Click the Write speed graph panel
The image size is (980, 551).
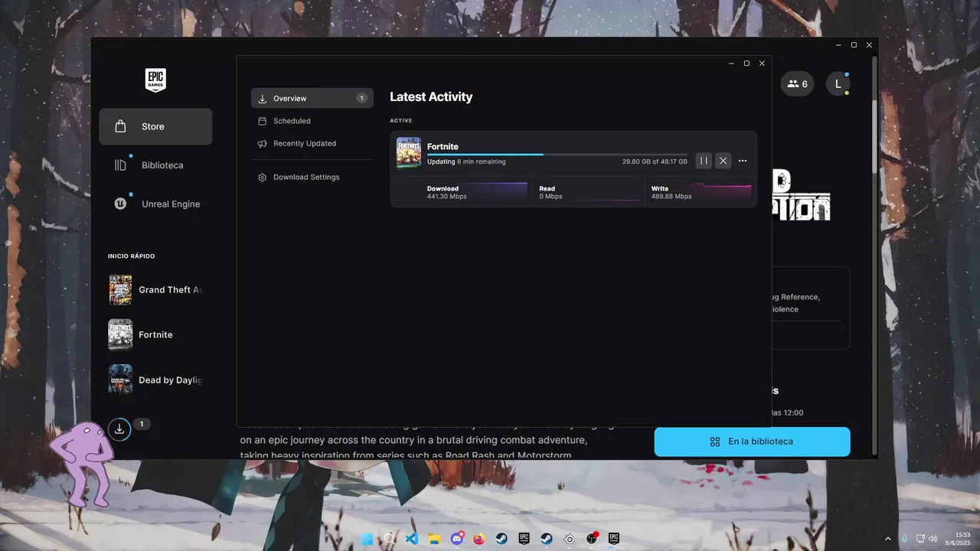point(701,192)
